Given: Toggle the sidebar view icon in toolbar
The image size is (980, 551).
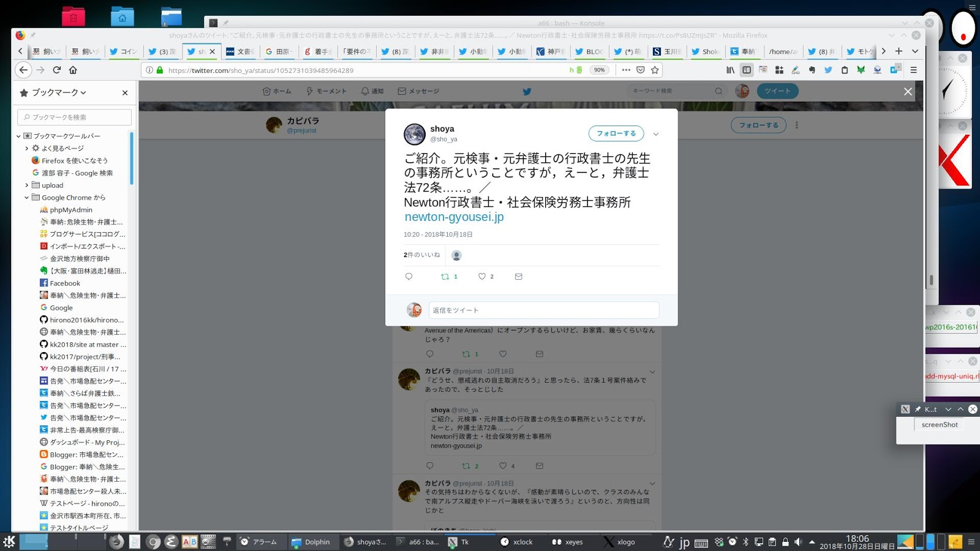Looking at the screenshot, I should (746, 70).
